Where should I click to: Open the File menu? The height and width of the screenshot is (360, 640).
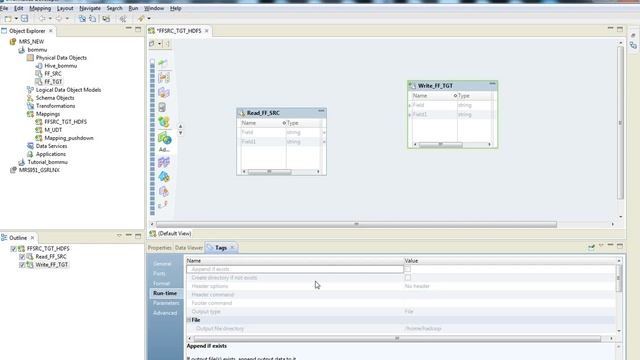click(4, 8)
